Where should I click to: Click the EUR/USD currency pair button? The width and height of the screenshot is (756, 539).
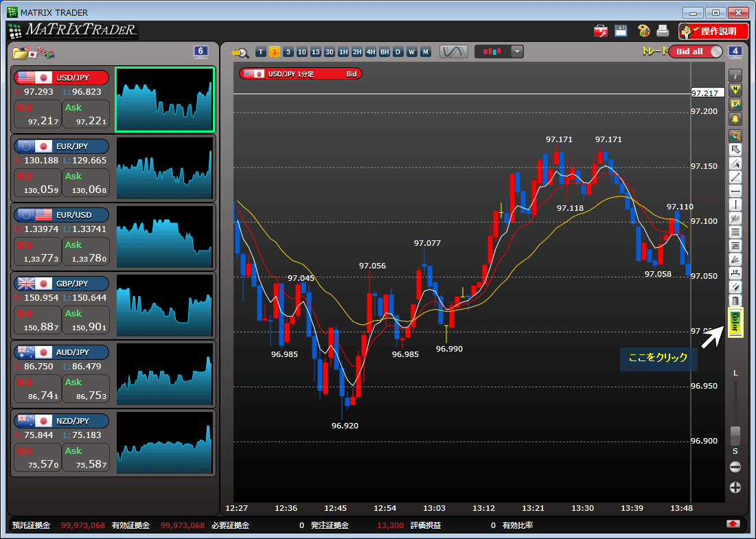pos(61,215)
